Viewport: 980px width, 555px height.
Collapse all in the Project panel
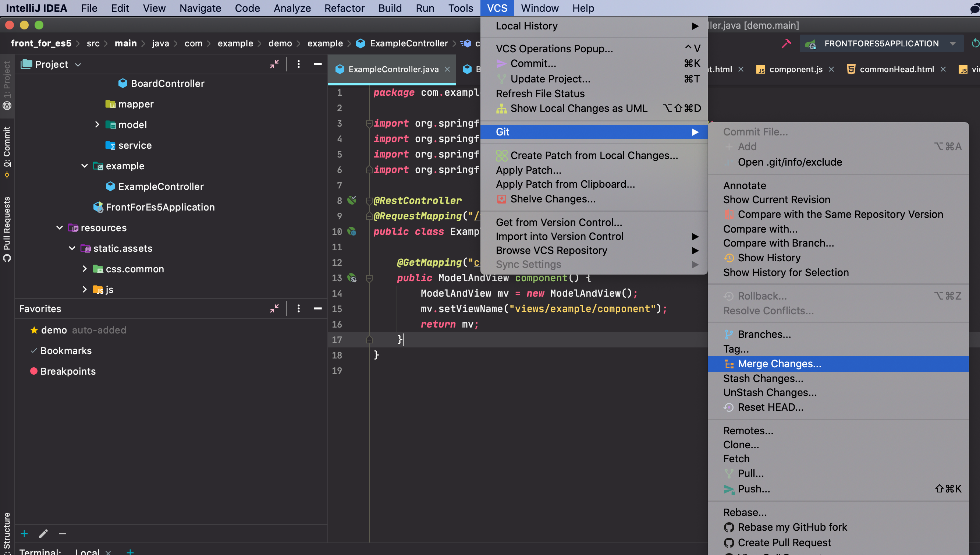(274, 64)
